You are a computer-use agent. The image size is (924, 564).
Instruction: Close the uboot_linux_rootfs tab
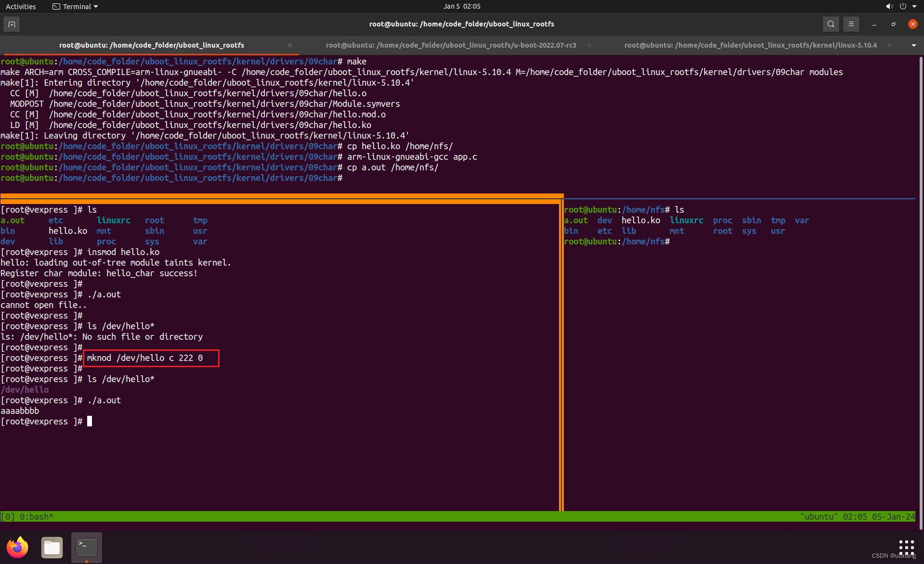pos(290,45)
